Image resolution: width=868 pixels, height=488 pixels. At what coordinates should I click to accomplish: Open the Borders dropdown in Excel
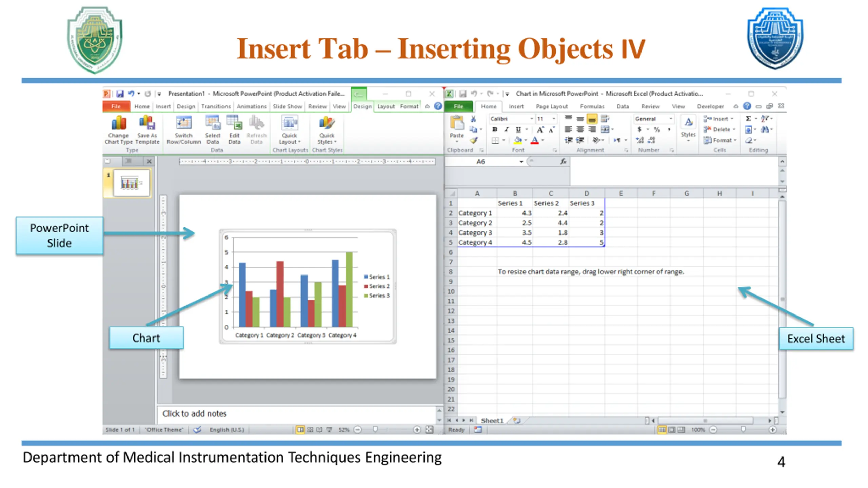click(x=504, y=140)
